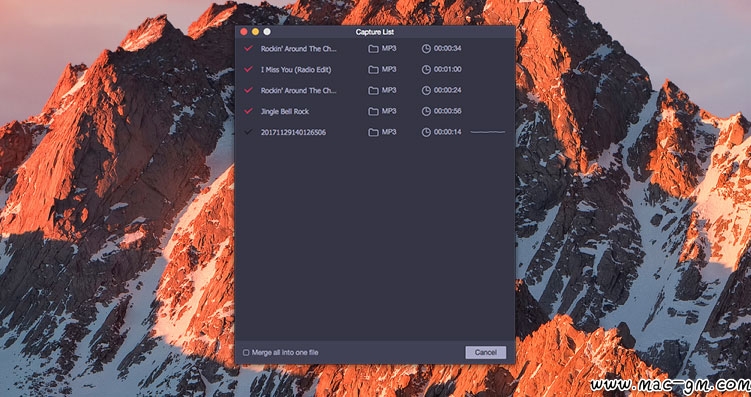Click clock icon next to 00:00:14

(x=426, y=133)
